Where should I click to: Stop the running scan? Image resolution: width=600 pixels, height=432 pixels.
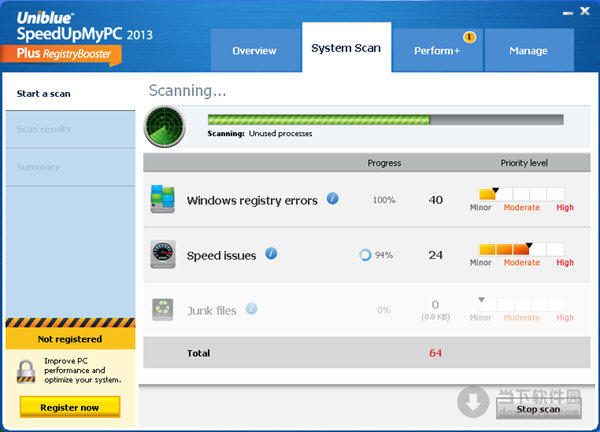[538, 409]
